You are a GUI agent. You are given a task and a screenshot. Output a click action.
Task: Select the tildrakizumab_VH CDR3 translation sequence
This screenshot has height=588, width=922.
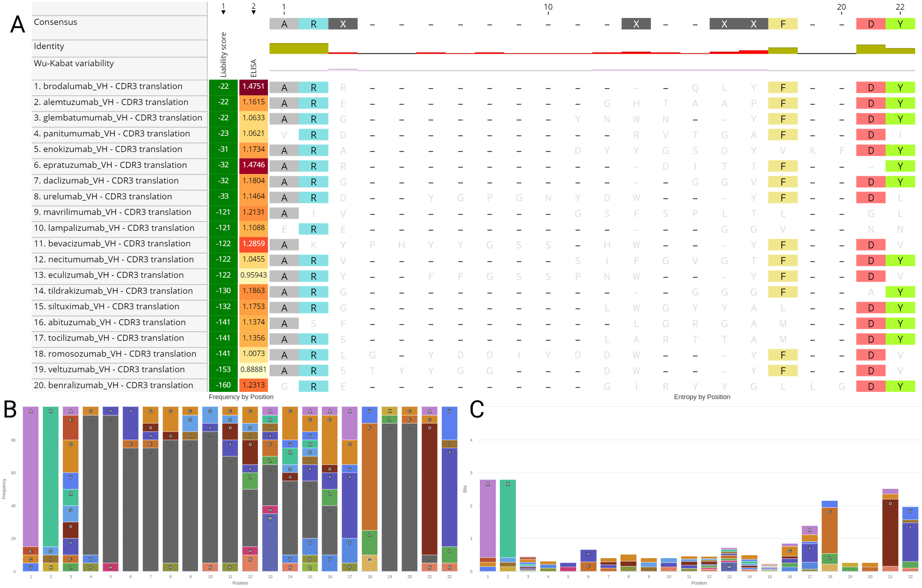coord(113,291)
